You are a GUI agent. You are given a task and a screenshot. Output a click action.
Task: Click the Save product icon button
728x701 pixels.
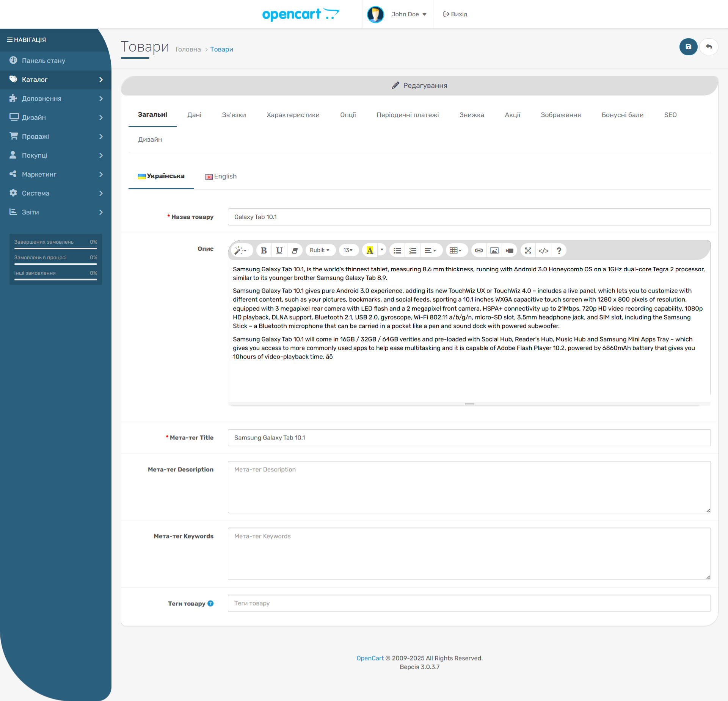pos(688,47)
